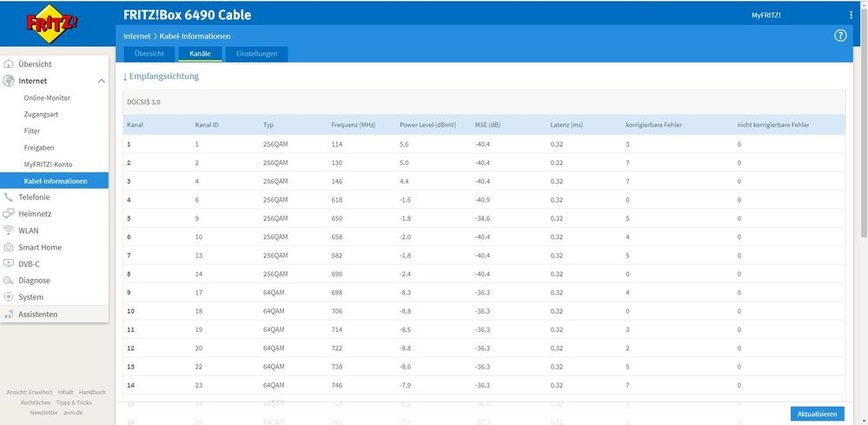Open Inhalt footer link
Viewport: 868px width, 425px height.
click(65, 392)
